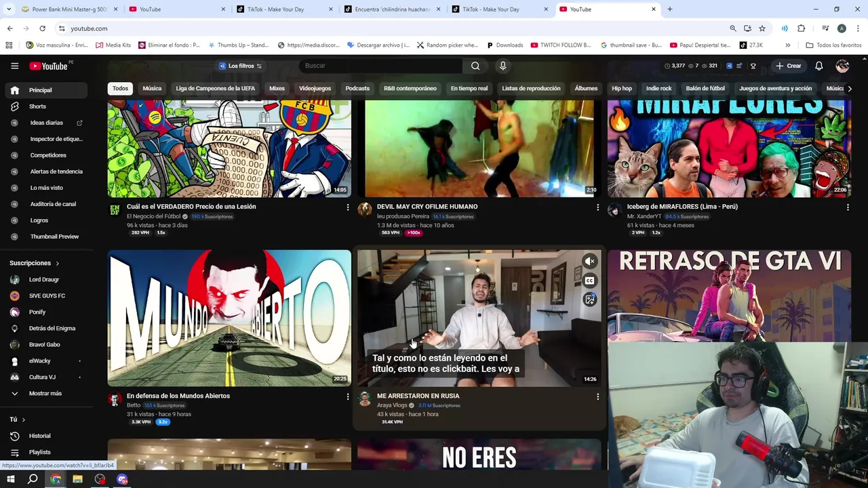Open Betto channel avatar
The height and width of the screenshot is (488, 868).
[x=115, y=399]
